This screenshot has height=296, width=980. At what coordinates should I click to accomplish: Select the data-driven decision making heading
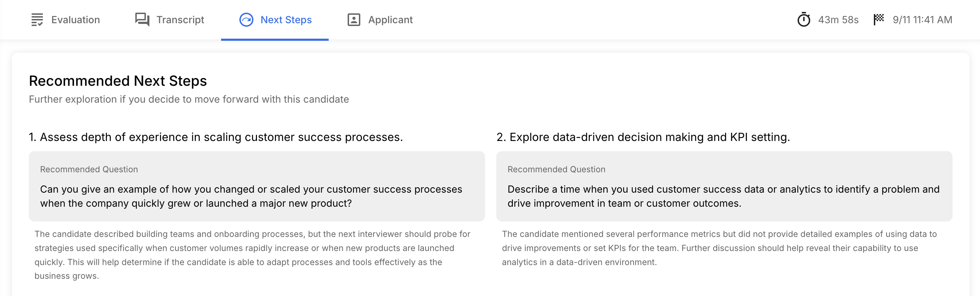point(643,137)
